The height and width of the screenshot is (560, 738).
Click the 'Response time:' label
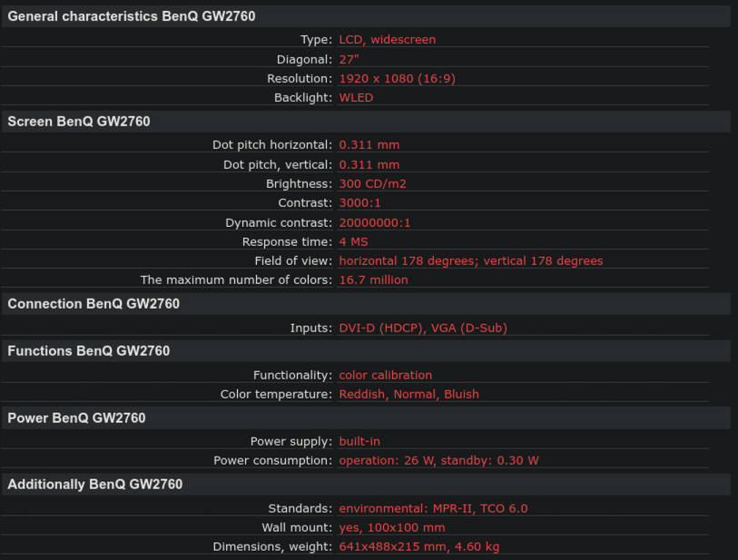click(x=288, y=242)
